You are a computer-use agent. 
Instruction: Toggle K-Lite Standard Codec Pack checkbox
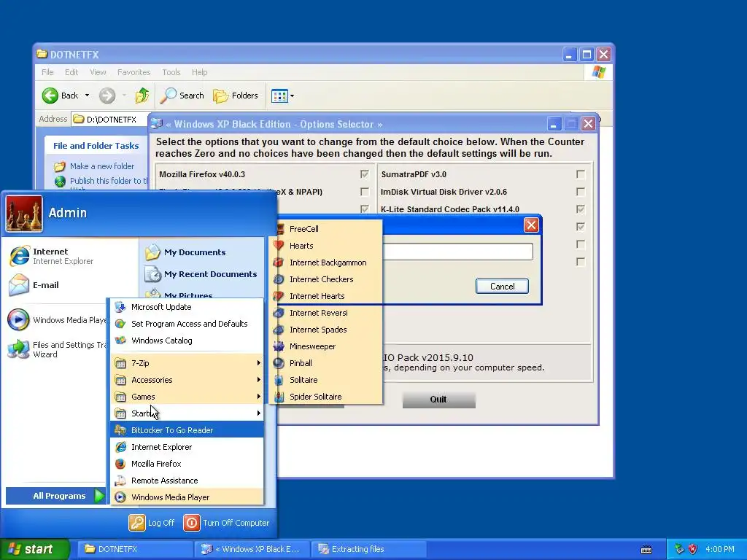tap(580, 209)
